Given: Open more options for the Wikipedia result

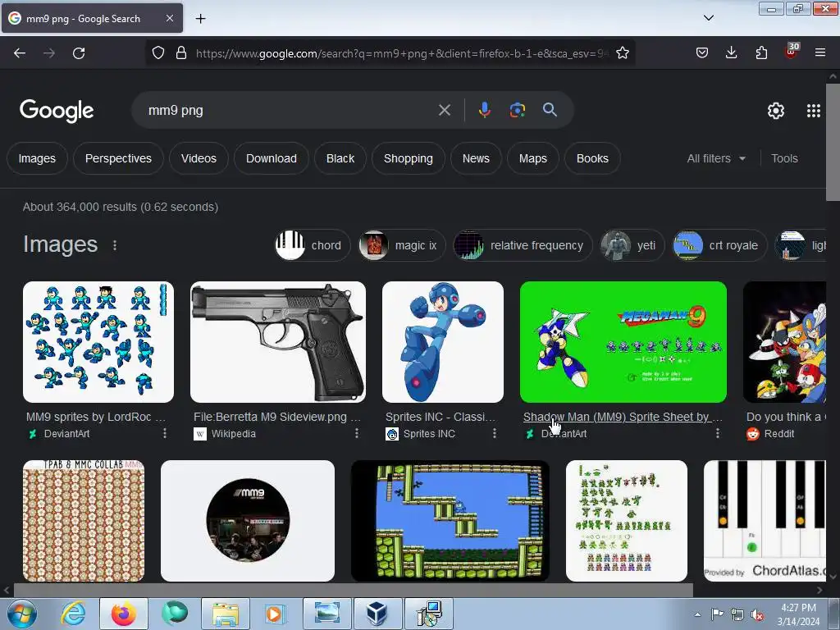Looking at the screenshot, I should tap(356, 433).
